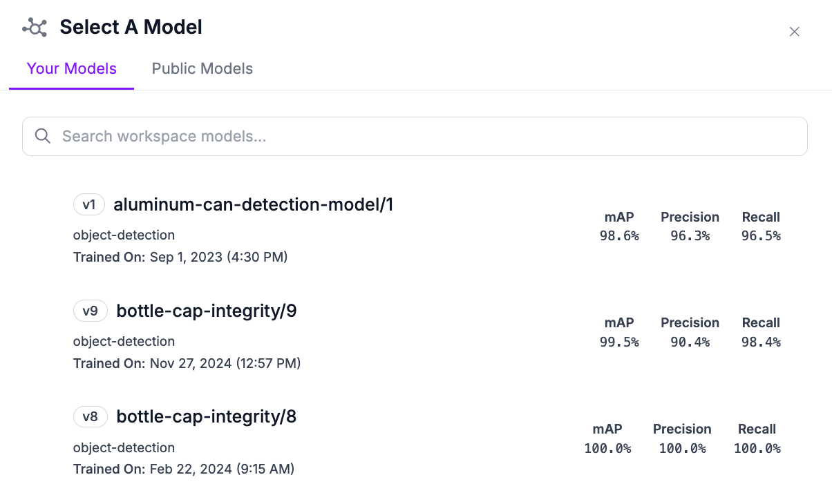Focus the Search workspace models field
Image resolution: width=832 pixels, height=504 pixels.
(x=415, y=136)
